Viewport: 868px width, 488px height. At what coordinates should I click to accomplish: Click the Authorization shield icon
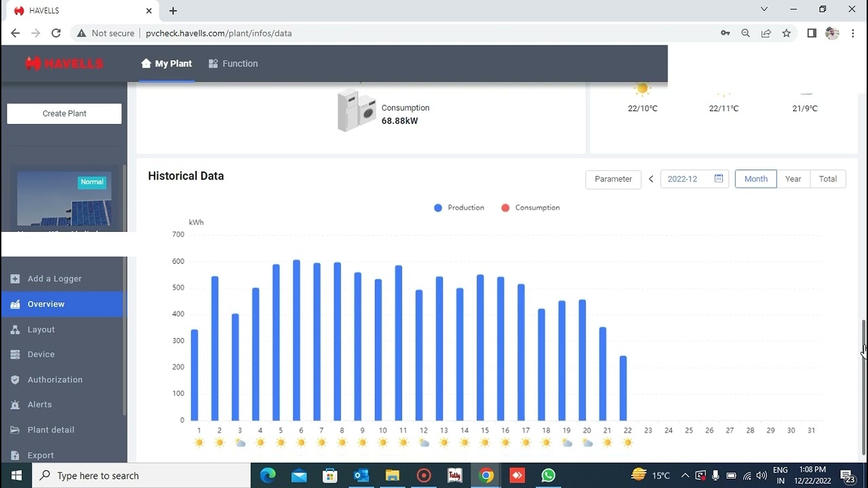click(15, 380)
